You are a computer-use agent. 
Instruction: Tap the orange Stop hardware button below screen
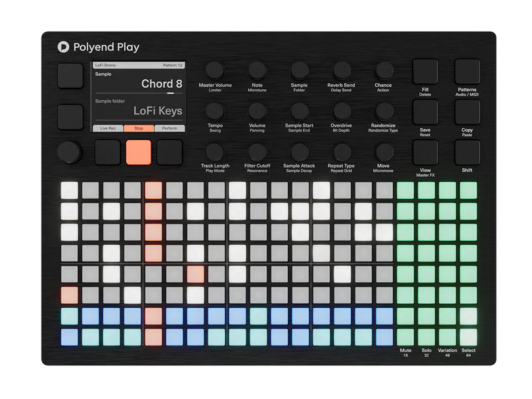point(138,152)
